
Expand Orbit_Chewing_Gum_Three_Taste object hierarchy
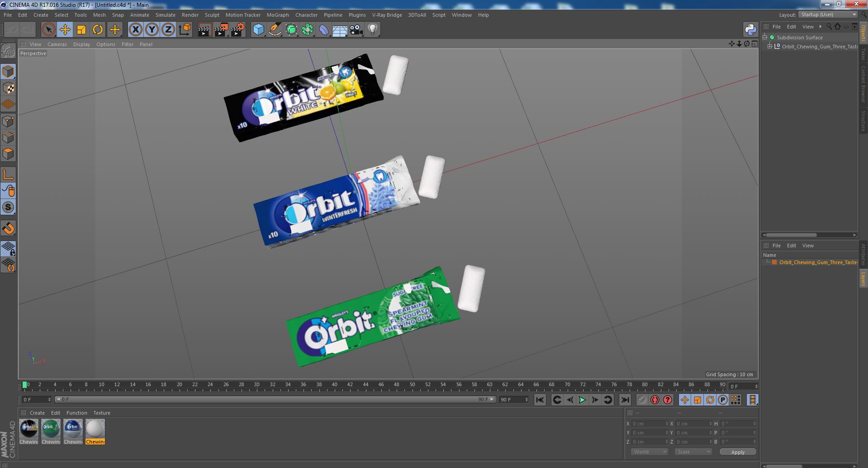(770, 47)
